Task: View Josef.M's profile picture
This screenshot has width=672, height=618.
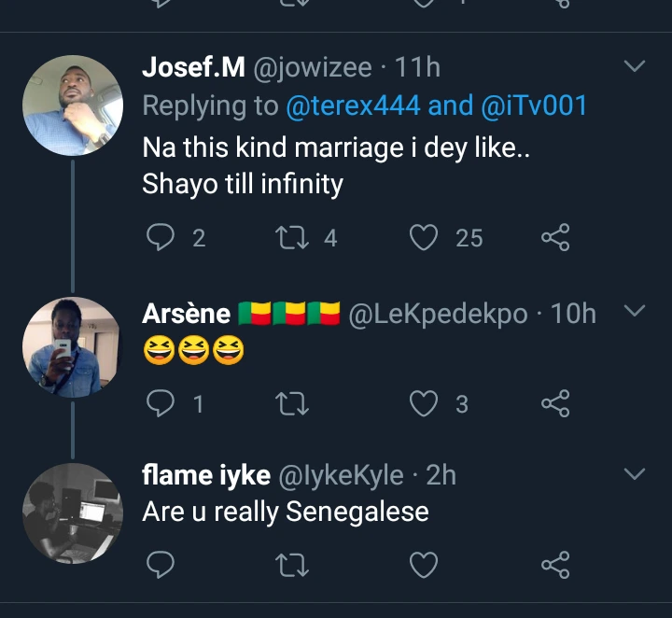Action: click(x=73, y=104)
